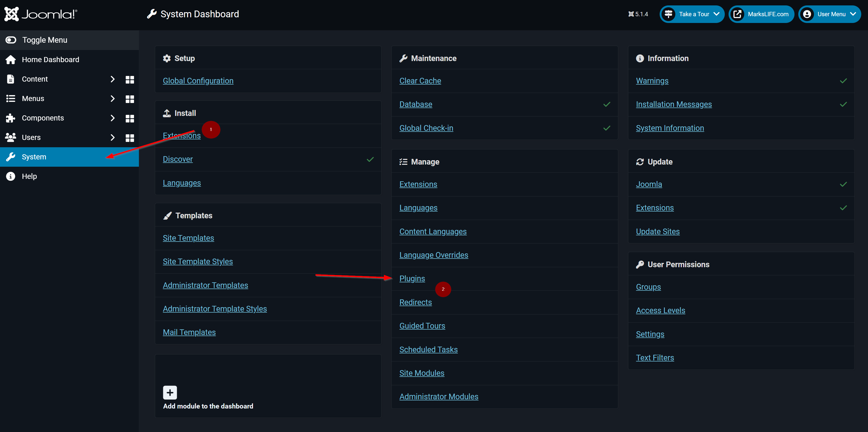Viewport: 868px width, 432px height.
Task: Click the System wrench icon in sidebar
Action: [x=11, y=157]
